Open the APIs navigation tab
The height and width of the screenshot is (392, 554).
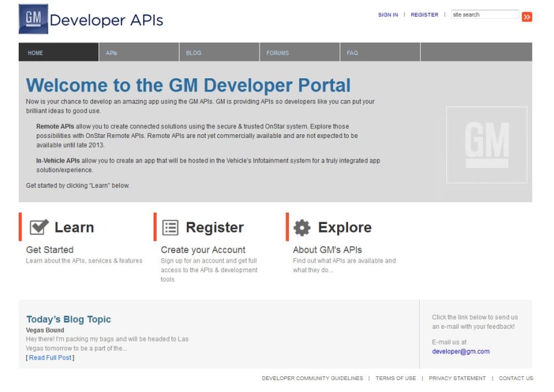coord(139,52)
